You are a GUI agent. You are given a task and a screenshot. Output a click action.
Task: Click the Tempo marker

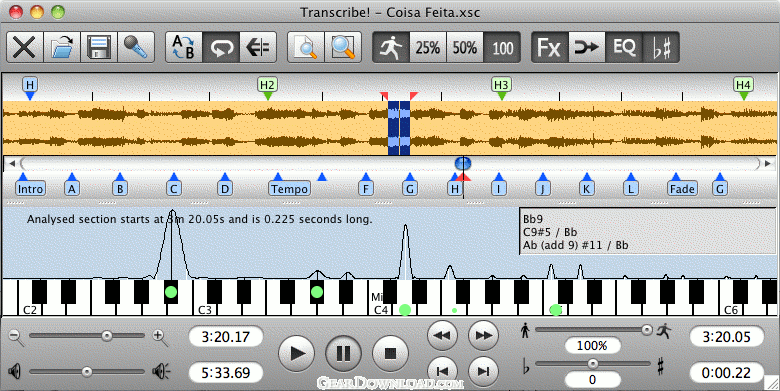(x=290, y=189)
